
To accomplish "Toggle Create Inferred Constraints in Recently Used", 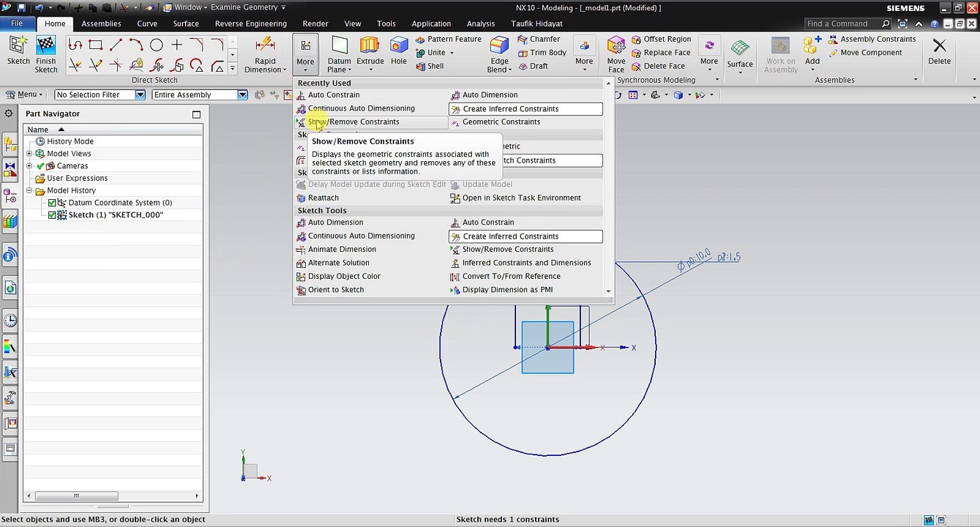I will pos(525,109).
